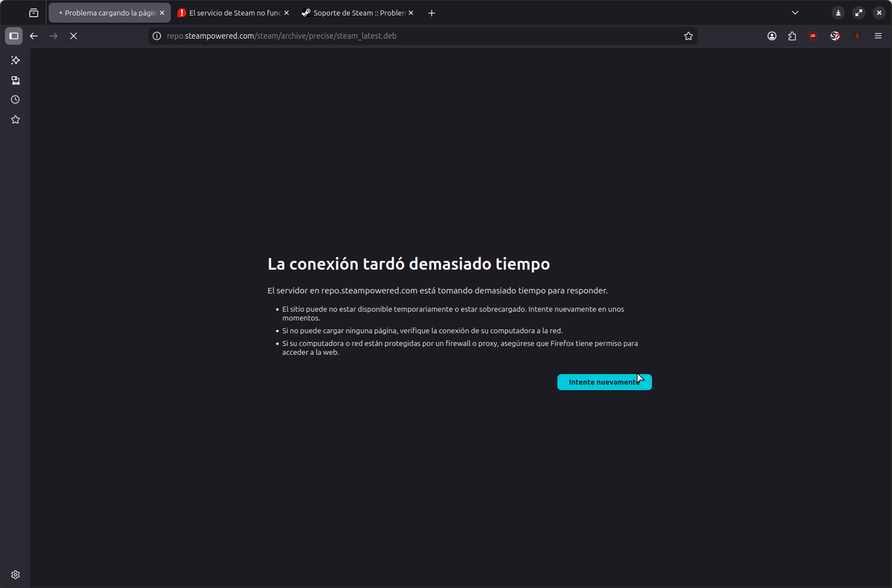Image resolution: width=892 pixels, height=588 pixels.
Task: Switch to 'El servicio de Steam' tab
Action: point(231,13)
